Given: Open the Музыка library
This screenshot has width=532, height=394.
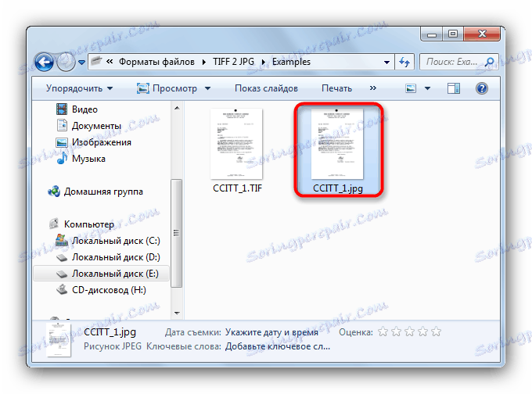Looking at the screenshot, I should pyautogui.click(x=88, y=159).
